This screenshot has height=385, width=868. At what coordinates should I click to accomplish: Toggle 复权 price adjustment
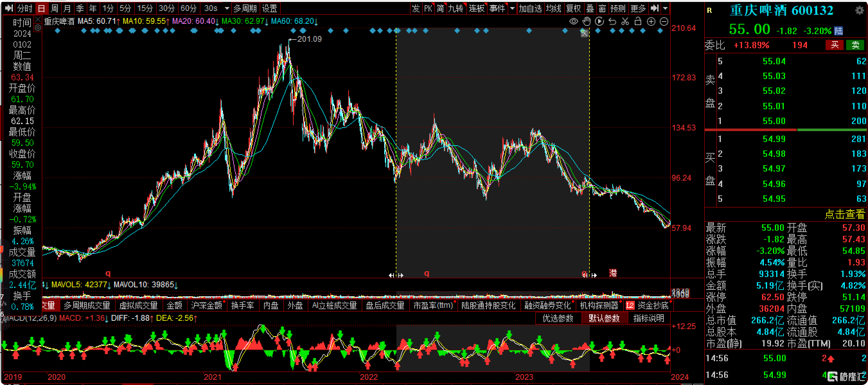(573, 8)
